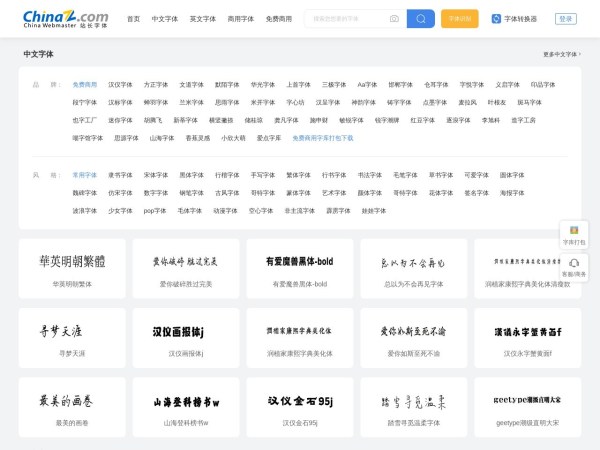
Task: Click the 登录 login button
Action: [x=566, y=18]
